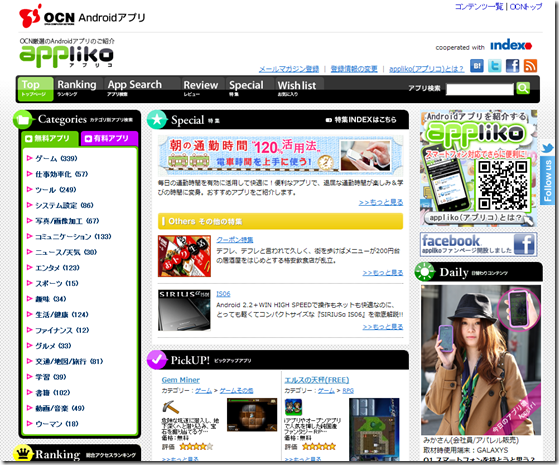Click appliko(アプリコ)とは? header link
This screenshot has height=465, width=559.
click(426, 69)
